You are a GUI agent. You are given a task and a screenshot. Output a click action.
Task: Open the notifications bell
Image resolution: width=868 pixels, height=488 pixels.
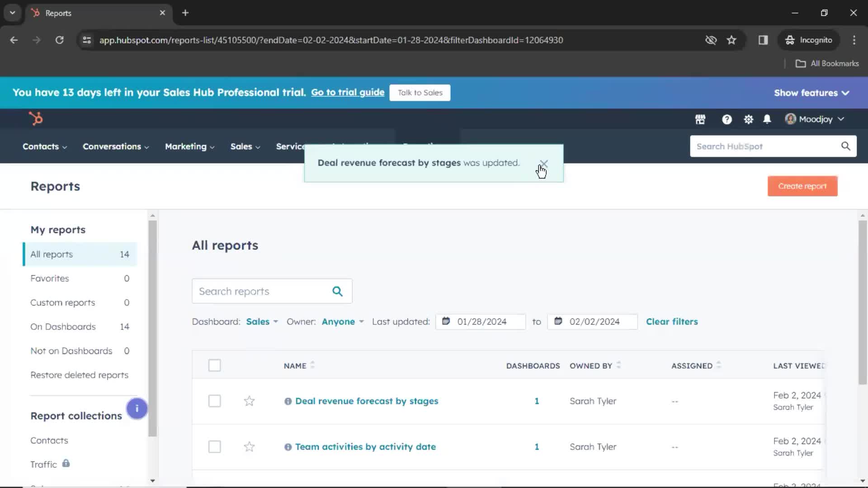click(767, 119)
